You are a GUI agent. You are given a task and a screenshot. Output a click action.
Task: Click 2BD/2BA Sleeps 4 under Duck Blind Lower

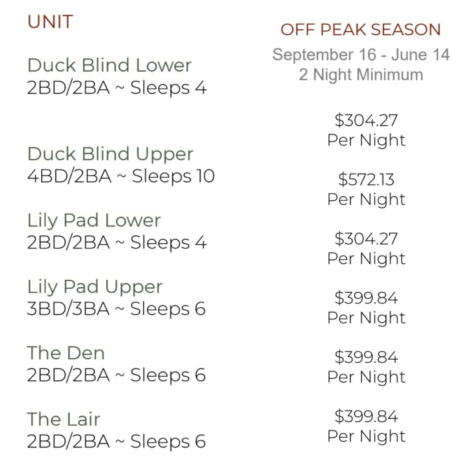pos(117,88)
